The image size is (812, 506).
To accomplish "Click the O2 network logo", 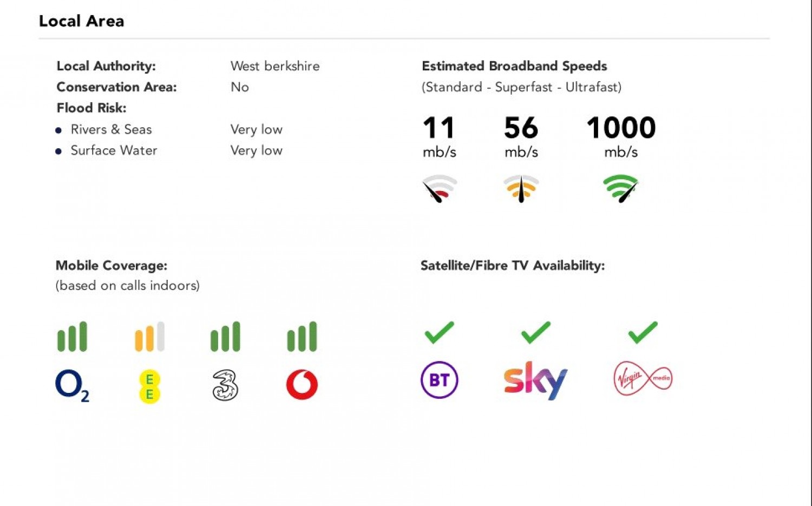I will (x=72, y=385).
